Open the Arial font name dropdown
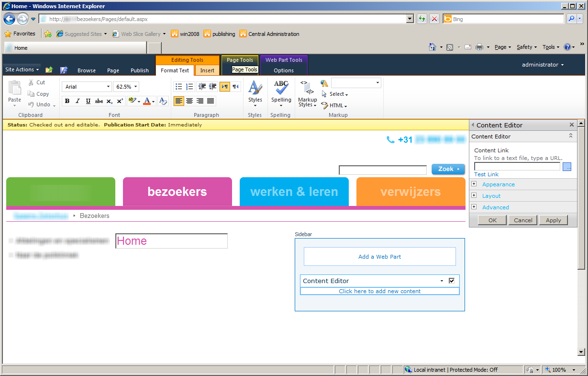 87,87
